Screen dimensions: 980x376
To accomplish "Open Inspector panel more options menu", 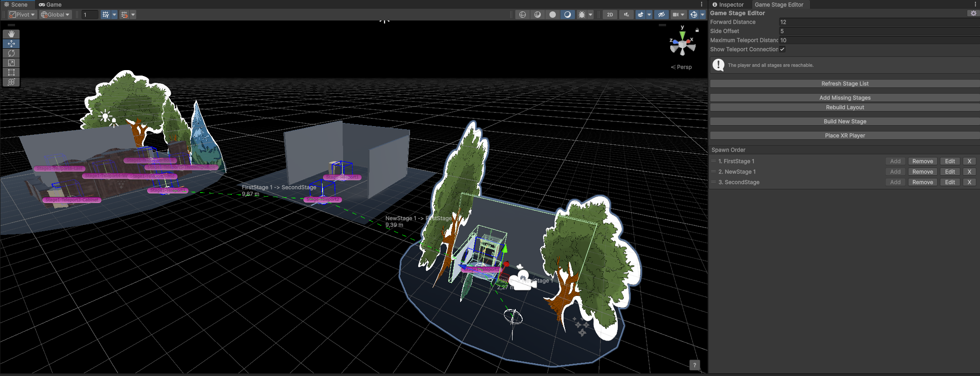I will point(975,5).
